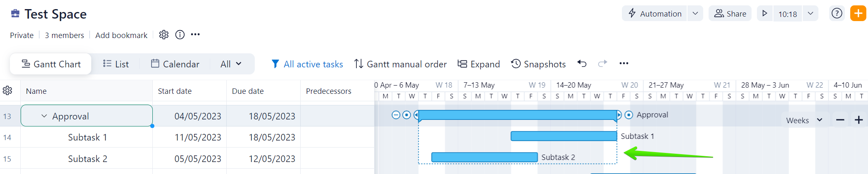Click the space info icon

pos(180,35)
